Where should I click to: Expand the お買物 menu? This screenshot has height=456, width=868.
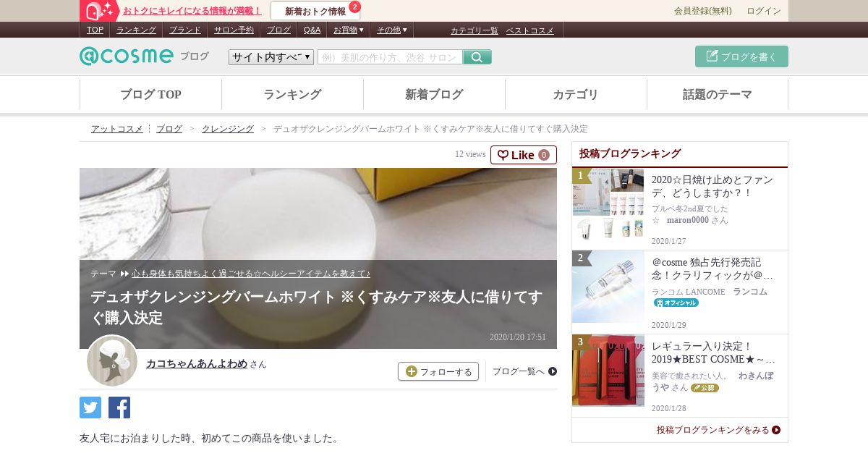coord(348,30)
